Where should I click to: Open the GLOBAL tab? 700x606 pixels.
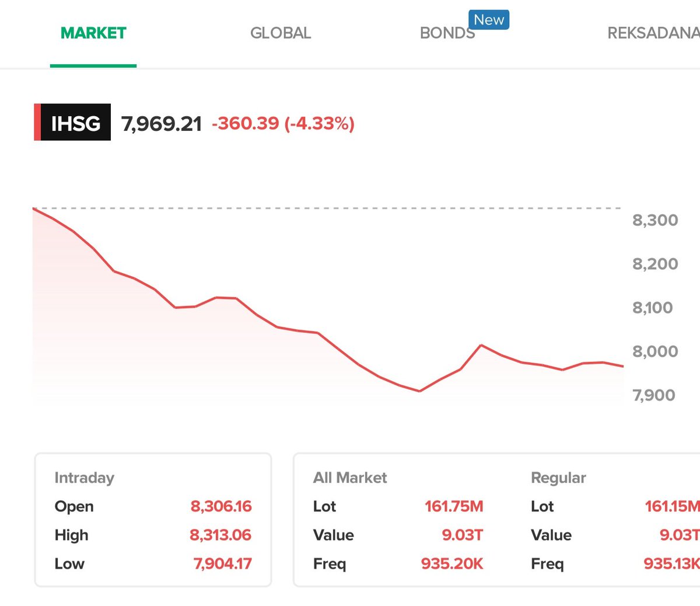pyautogui.click(x=281, y=33)
